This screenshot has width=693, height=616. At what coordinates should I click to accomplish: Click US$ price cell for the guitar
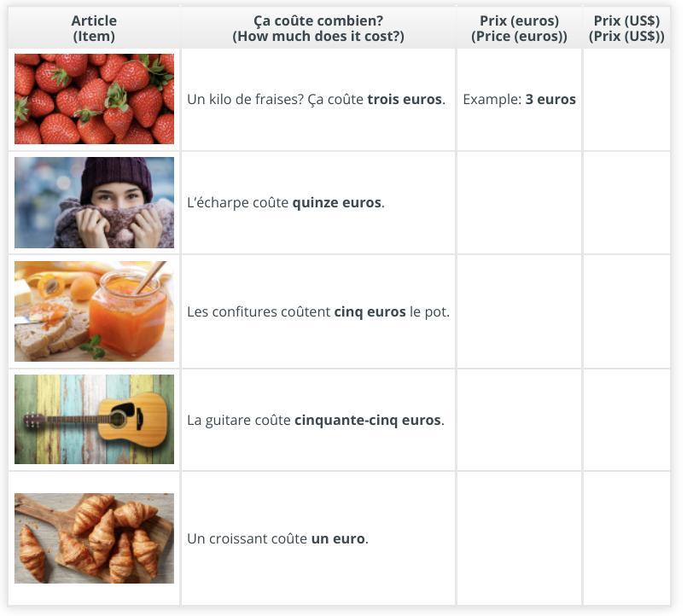(626, 419)
